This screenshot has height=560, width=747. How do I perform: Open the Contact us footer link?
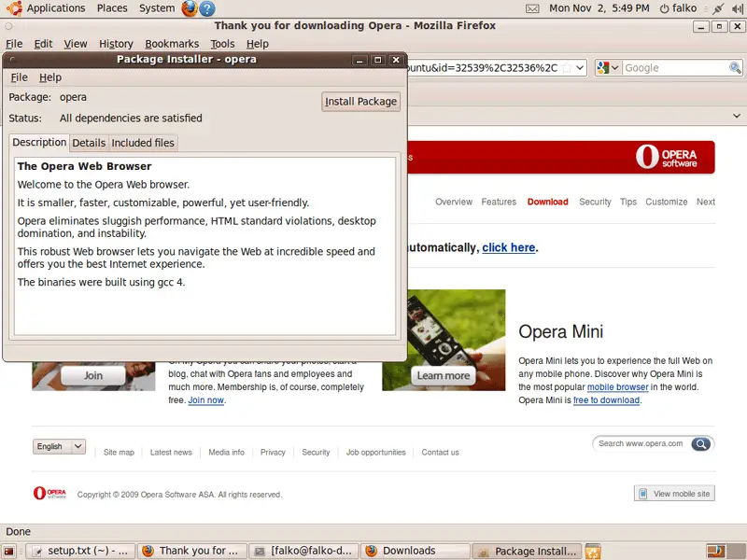[x=440, y=453]
